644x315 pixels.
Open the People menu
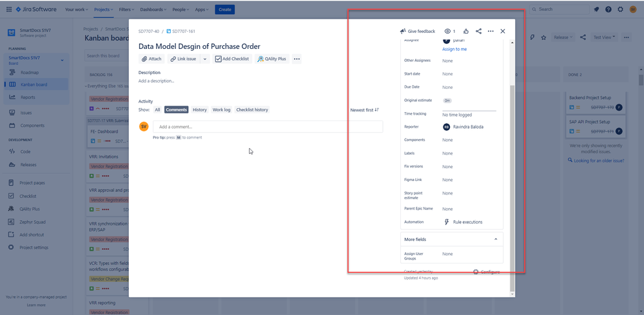[x=181, y=10]
